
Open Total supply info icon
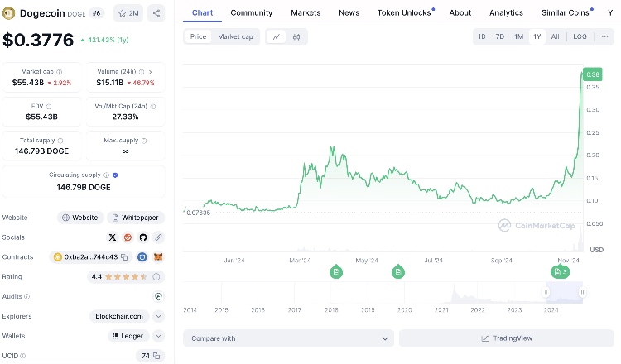pos(60,141)
